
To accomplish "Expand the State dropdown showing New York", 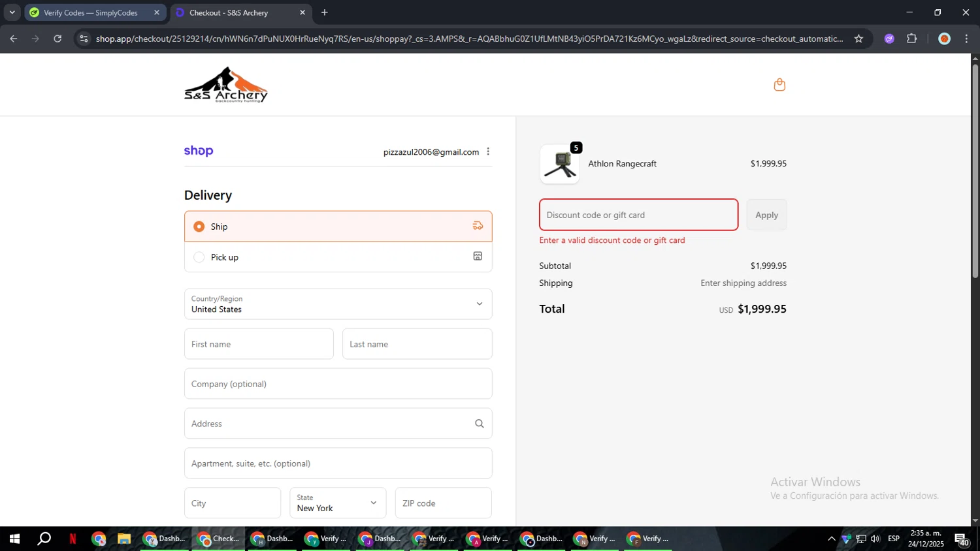I will pyautogui.click(x=338, y=503).
